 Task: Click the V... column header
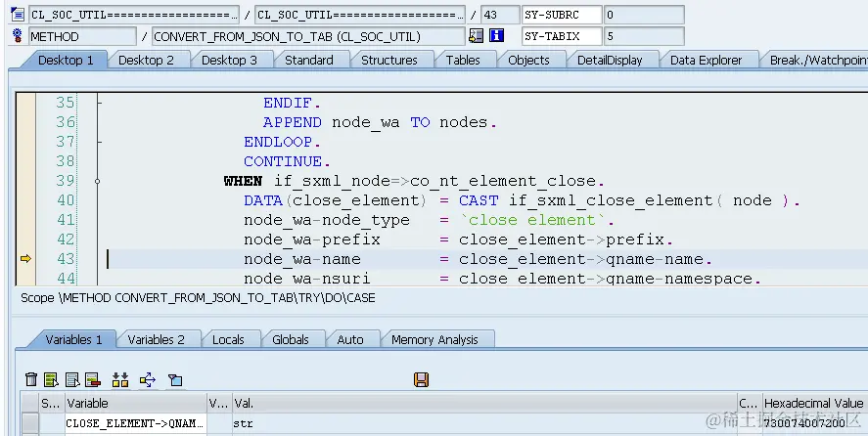[x=218, y=404]
